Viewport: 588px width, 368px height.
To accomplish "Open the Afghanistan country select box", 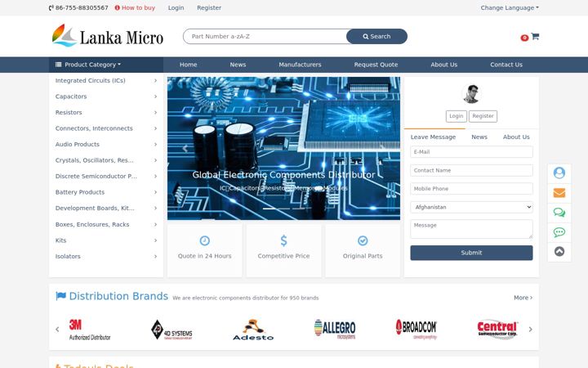I will (471, 207).
